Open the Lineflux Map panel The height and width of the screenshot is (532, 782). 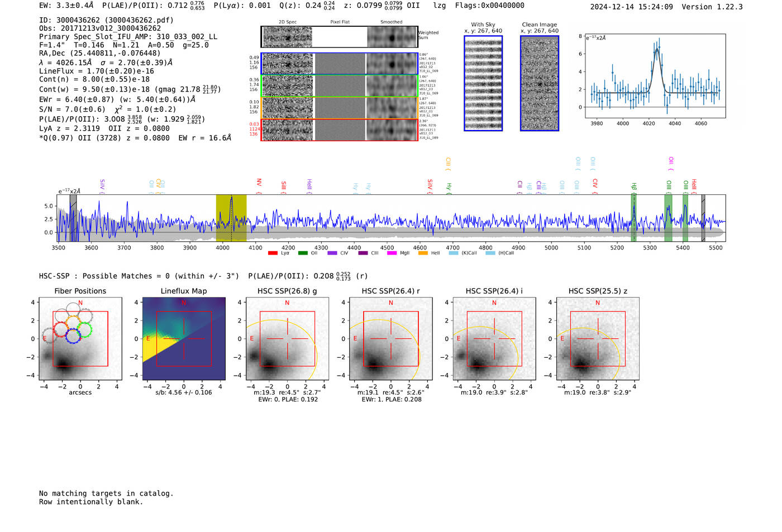184,339
